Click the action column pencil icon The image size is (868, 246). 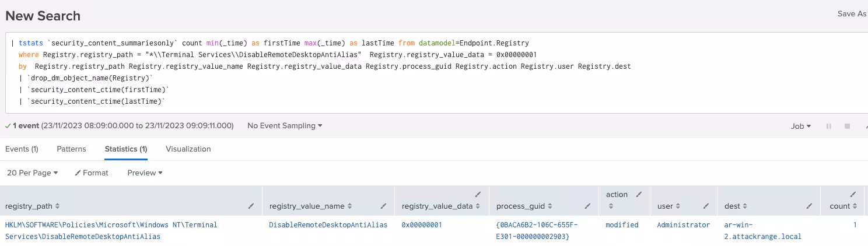pyautogui.click(x=638, y=194)
